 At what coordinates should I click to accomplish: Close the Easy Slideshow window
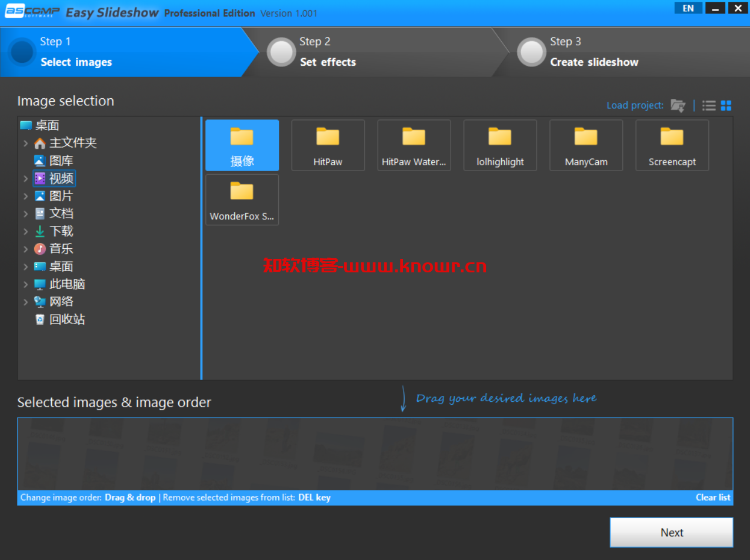tap(737, 8)
